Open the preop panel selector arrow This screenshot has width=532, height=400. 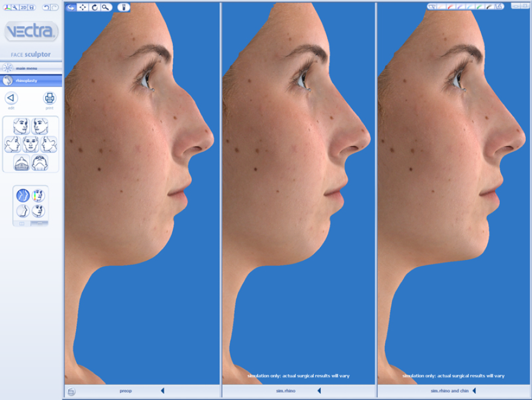coord(162,391)
